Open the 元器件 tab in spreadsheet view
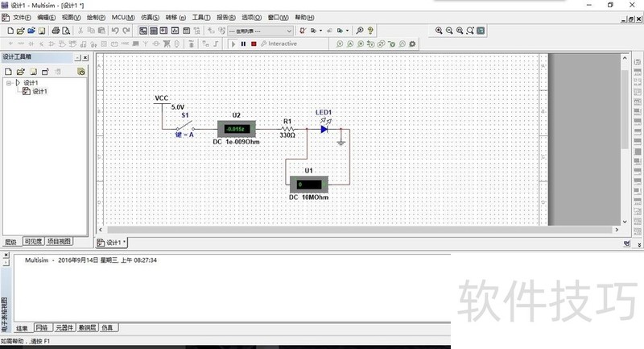 (x=64, y=327)
